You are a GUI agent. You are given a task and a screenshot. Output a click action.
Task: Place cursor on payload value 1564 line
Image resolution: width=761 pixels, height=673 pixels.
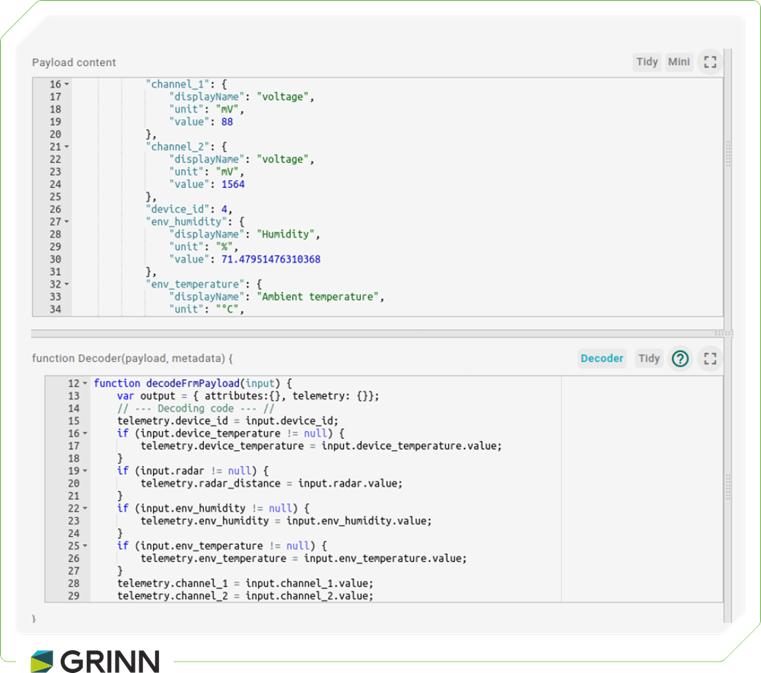(235, 184)
